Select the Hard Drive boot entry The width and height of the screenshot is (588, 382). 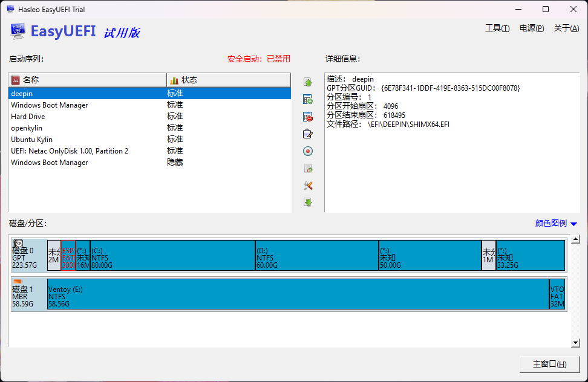click(149, 117)
